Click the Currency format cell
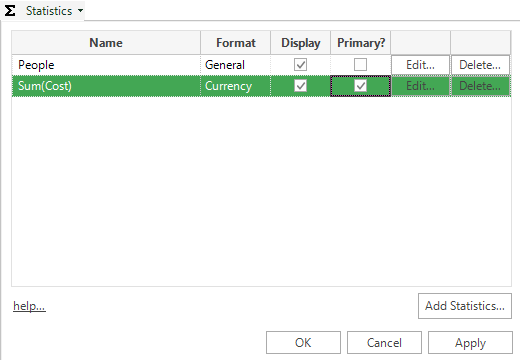The image size is (520, 360). coord(235,86)
